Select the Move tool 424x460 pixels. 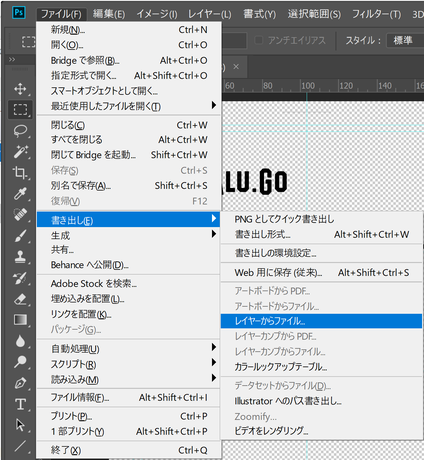[20, 89]
